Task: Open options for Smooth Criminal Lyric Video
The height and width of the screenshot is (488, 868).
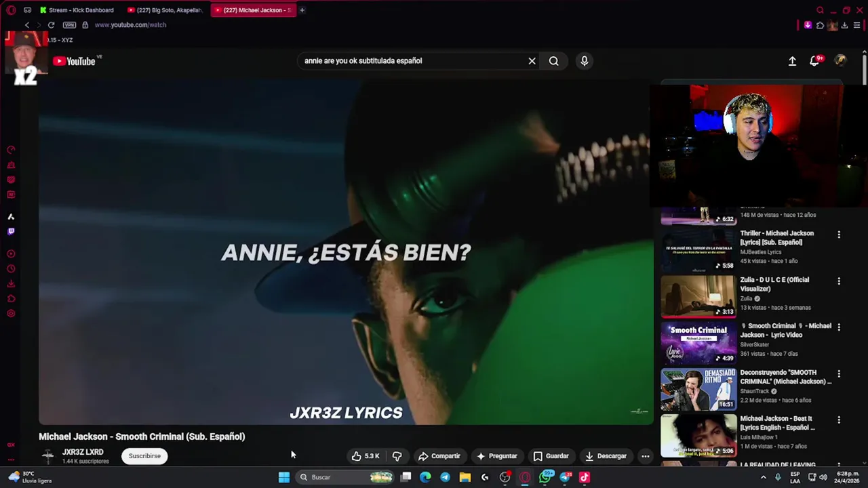Action: point(839,327)
